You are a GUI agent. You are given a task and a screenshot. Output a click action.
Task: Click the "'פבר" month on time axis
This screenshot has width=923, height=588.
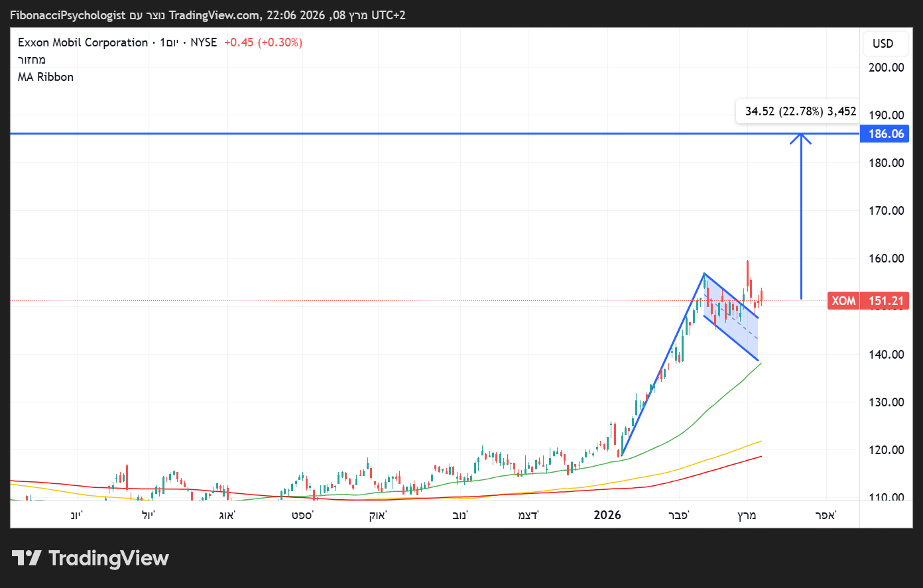(679, 515)
